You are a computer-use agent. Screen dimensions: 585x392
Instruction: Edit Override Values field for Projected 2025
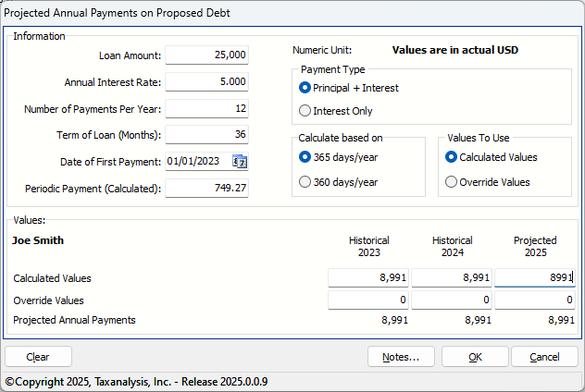tap(535, 300)
